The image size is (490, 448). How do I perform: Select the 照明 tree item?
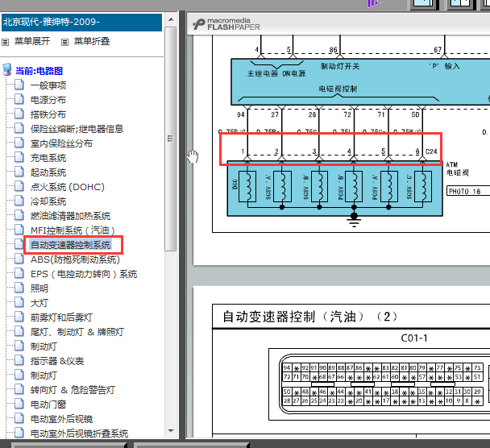(39, 288)
